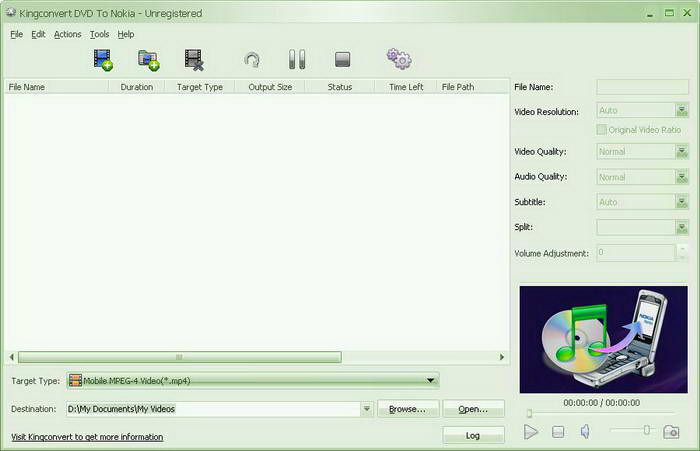Open the Destination path dropdown arrow
This screenshot has height=451, width=700.
367,409
